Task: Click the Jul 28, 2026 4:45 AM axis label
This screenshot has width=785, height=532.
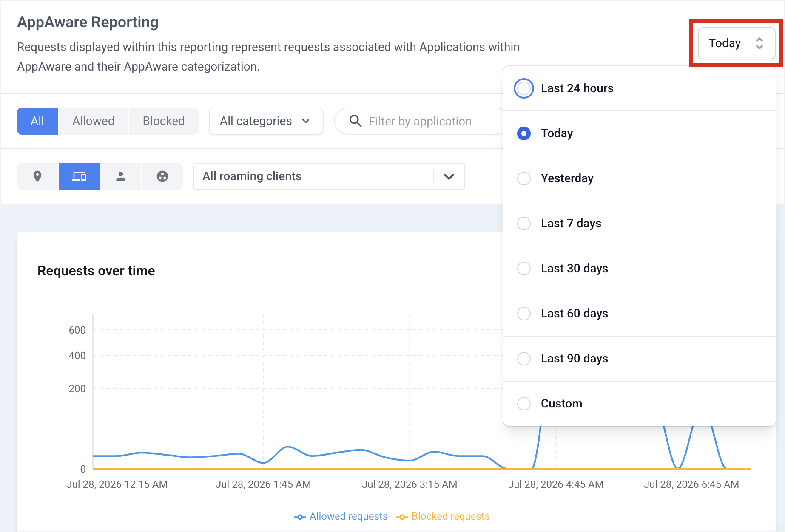Action: pos(556,484)
